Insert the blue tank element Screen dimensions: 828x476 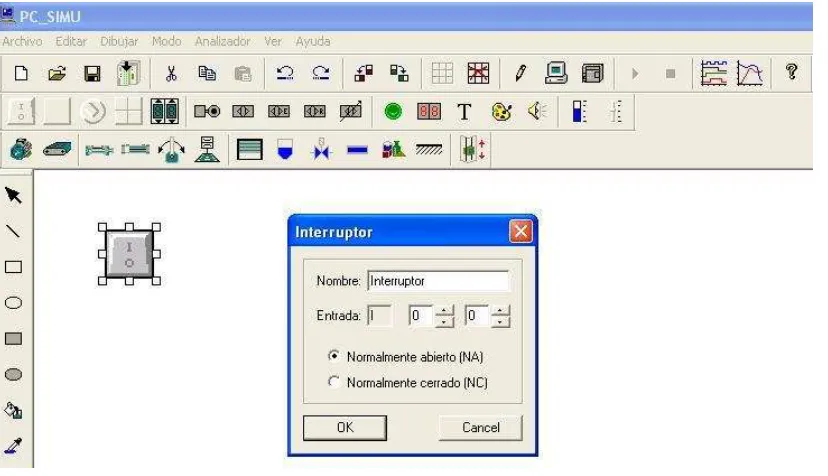(x=285, y=150)
